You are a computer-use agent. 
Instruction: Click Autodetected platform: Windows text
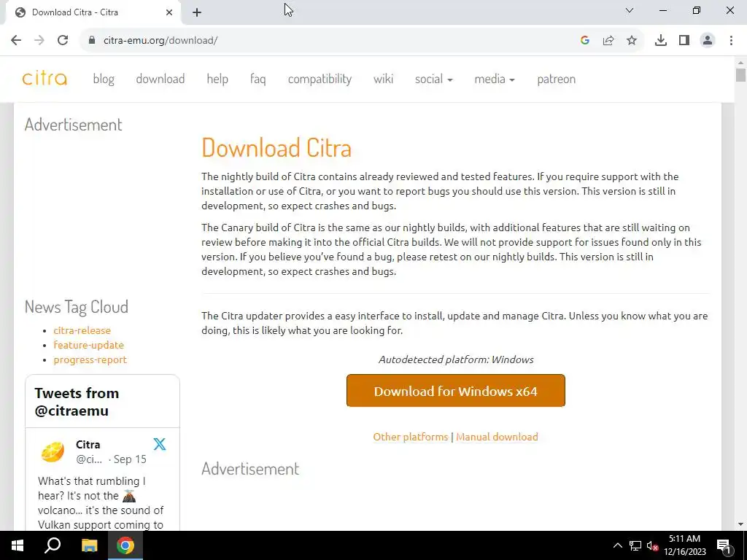456,359
